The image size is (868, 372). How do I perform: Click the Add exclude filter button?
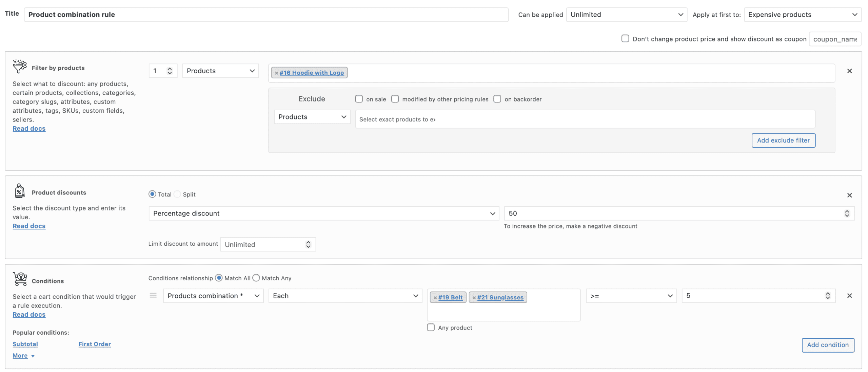(783, 140)
